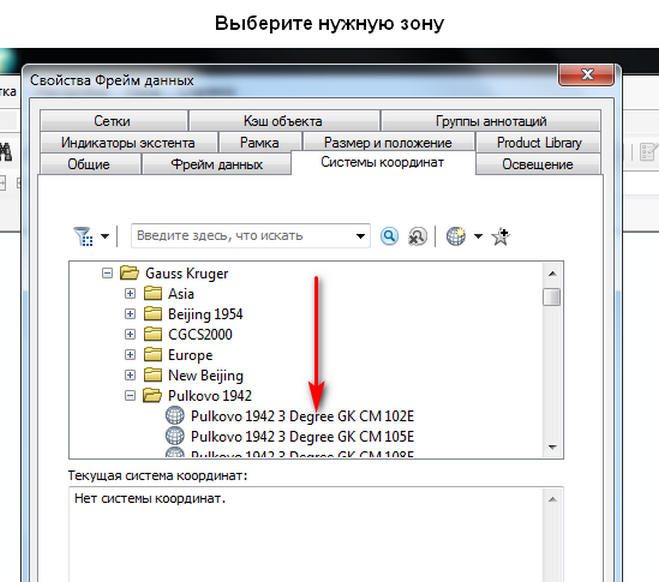Open the Группы аннотаций tab
Image resolution: width=659 pixels, height=582 pixels.
[x=491, y=121]
